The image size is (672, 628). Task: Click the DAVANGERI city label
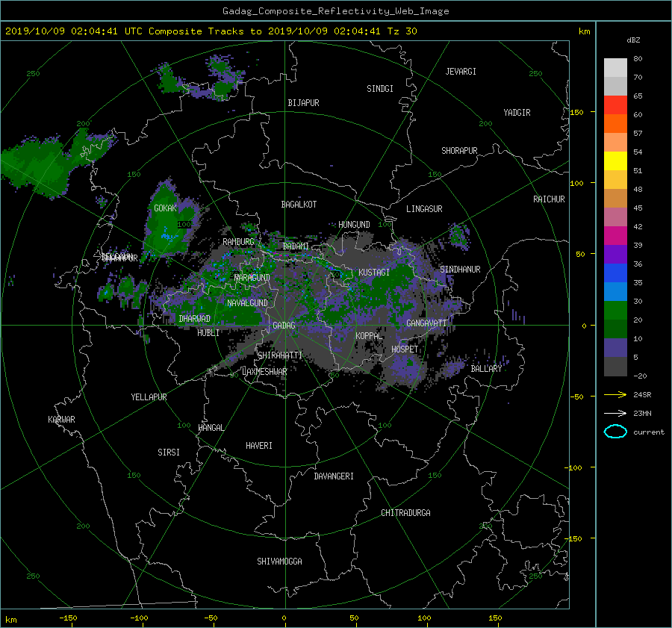[x=334, y=476]
